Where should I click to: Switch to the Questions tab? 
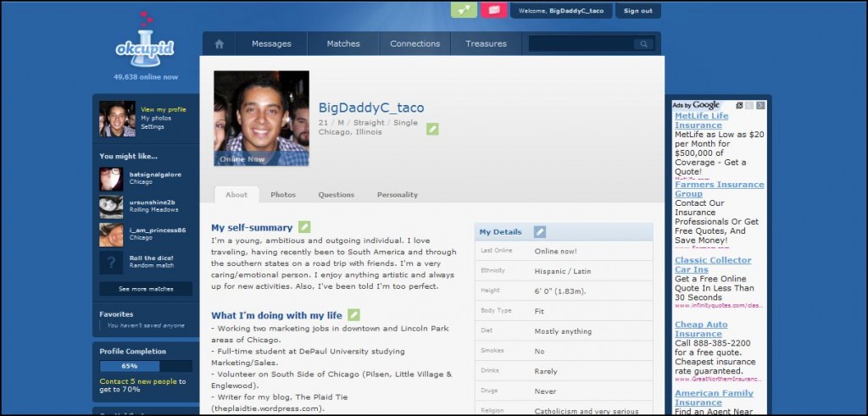point(336,195)
